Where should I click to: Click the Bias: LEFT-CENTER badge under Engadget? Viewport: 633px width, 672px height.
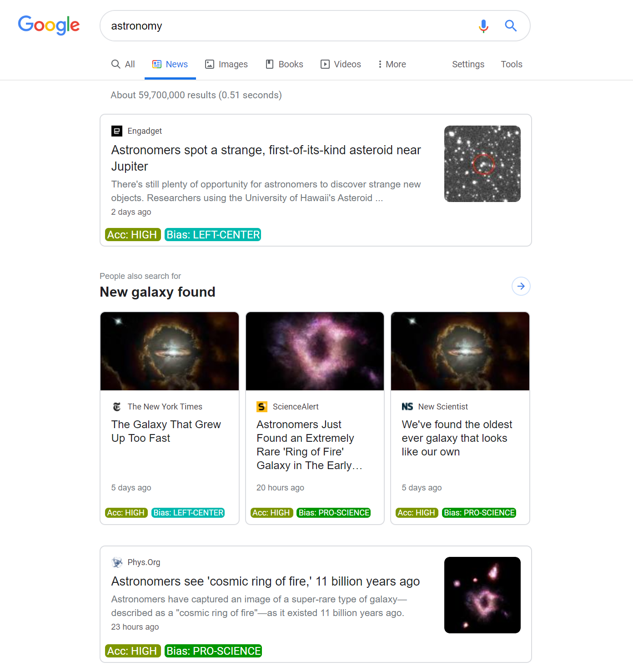click(x=213, y=235)
